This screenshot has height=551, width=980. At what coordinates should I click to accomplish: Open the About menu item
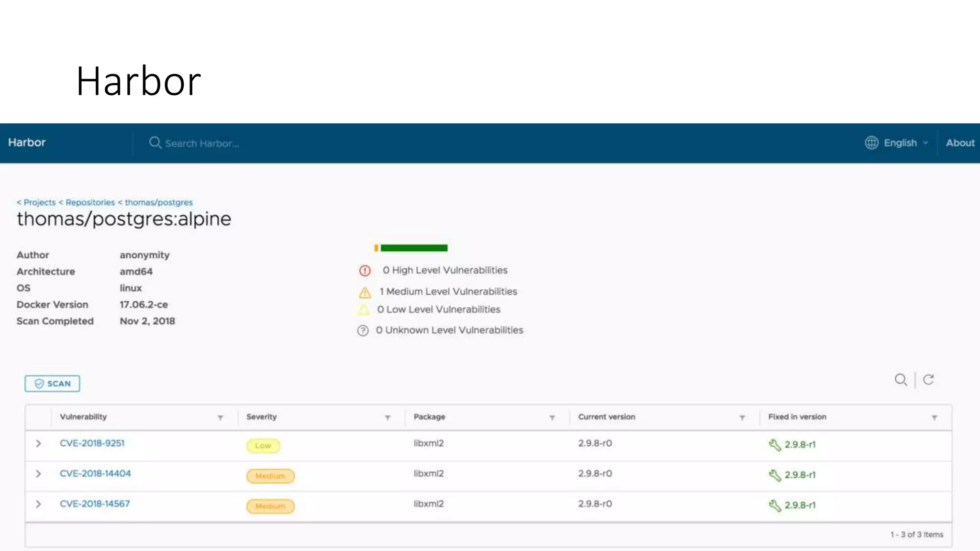(x=960, y=143)
